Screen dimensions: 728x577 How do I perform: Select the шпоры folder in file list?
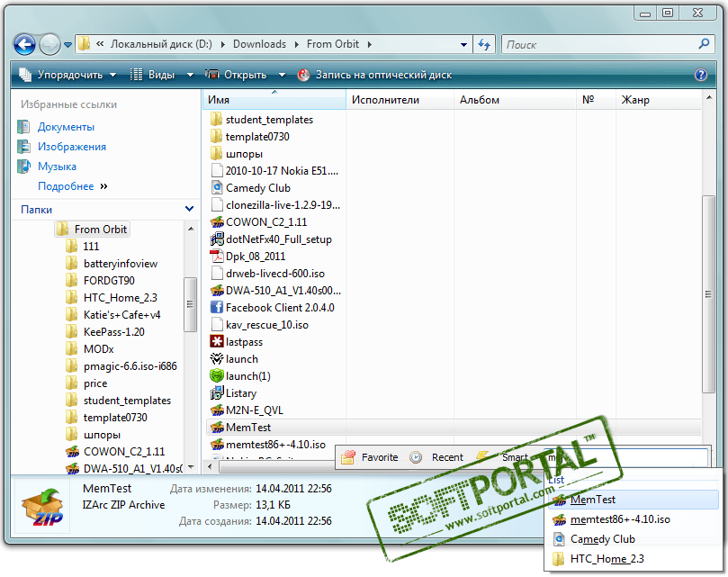click(x=244, y=154)
